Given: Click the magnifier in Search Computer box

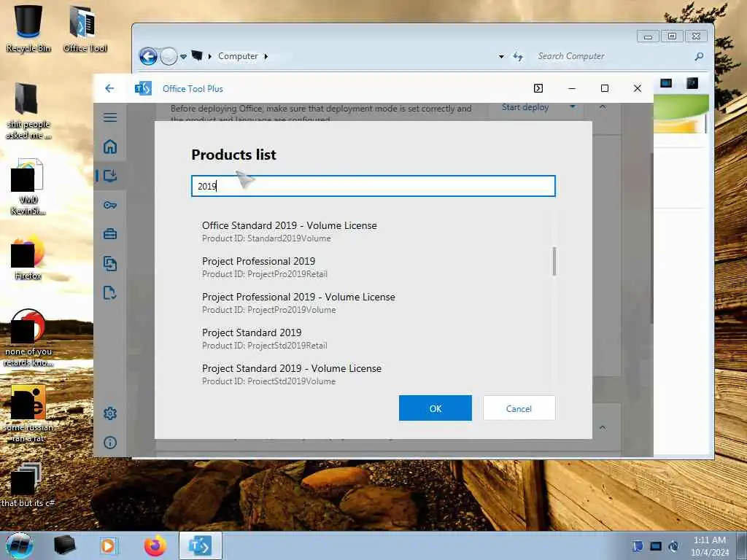Looking at the screenshot, I should (698, 56).
